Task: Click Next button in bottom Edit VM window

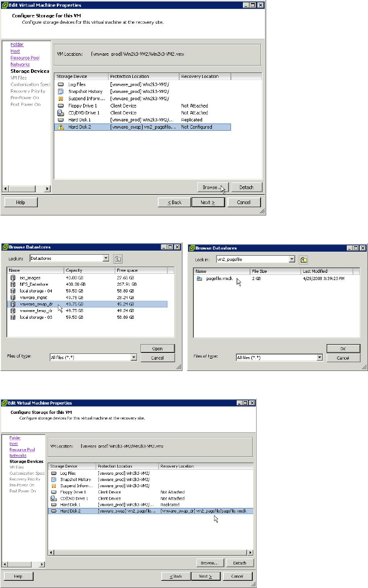Action: point(206,576)
